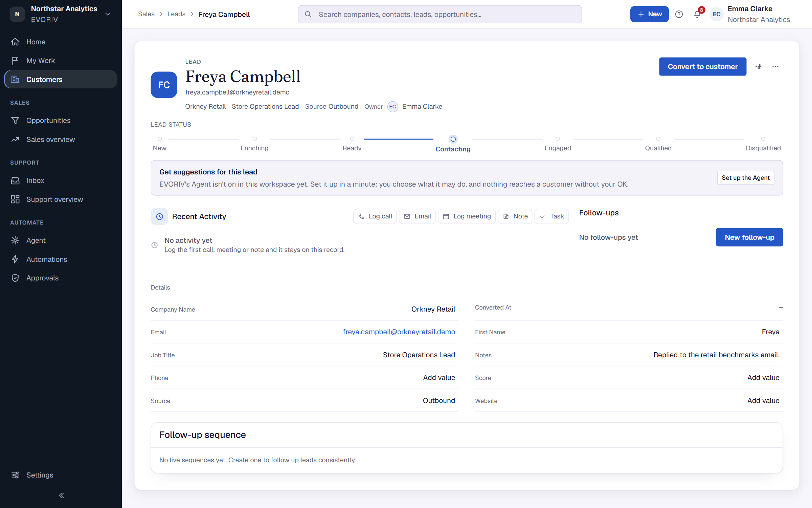Click the N workspace logo

17,14
